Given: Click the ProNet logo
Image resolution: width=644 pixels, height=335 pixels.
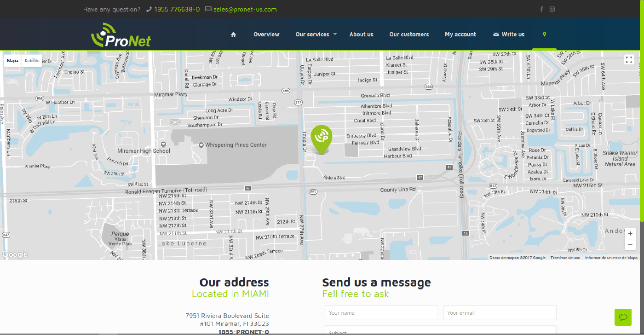Looking at the screenshot, I should tap(121, 35).
